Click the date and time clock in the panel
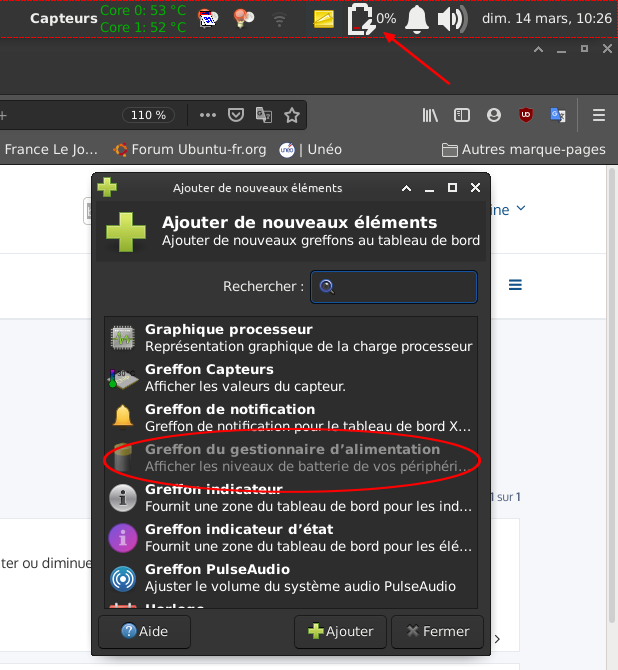The image size is (618, 670). pyautogui.click(x=547, y=18)
